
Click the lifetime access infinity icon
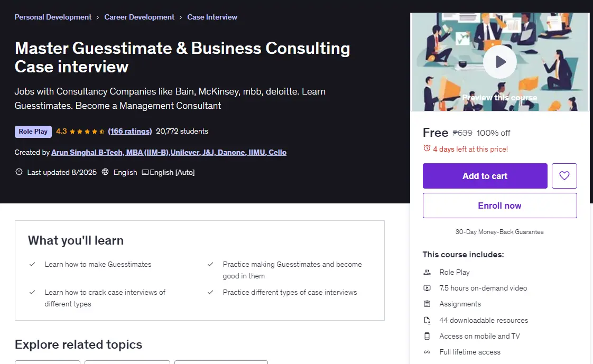coord(427,352)
